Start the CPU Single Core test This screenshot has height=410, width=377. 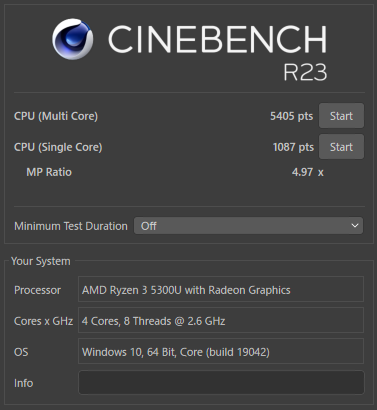click(x=341, y=147)
